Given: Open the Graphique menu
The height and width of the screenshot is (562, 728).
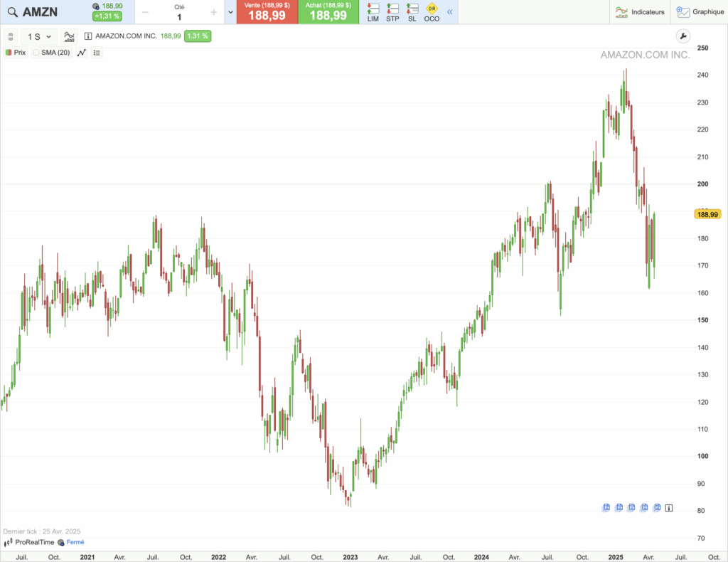Looking at the screenshot, I should 700,12.
